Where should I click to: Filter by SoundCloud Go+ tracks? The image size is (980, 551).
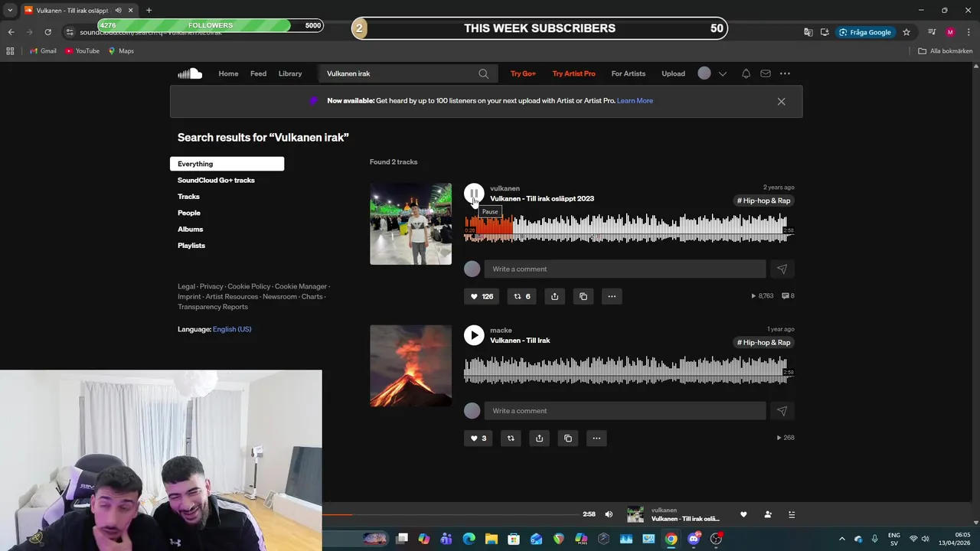click(216, 181)
